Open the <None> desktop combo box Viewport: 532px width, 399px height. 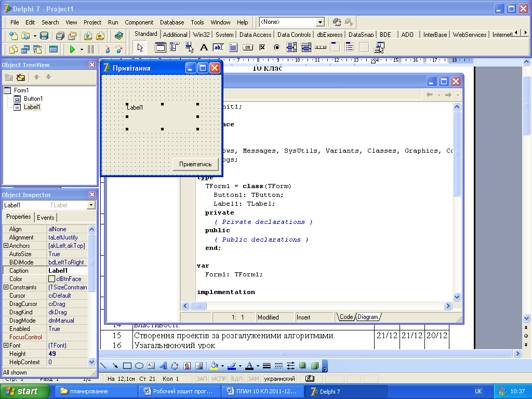320,22
